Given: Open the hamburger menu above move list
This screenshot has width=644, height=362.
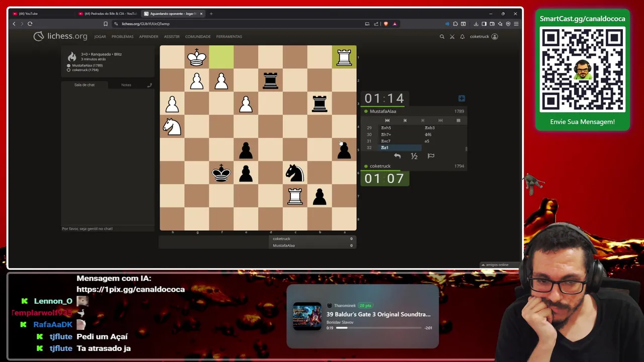Looking at the screenshot, I should pyautogui.click(x=458, y=120).
